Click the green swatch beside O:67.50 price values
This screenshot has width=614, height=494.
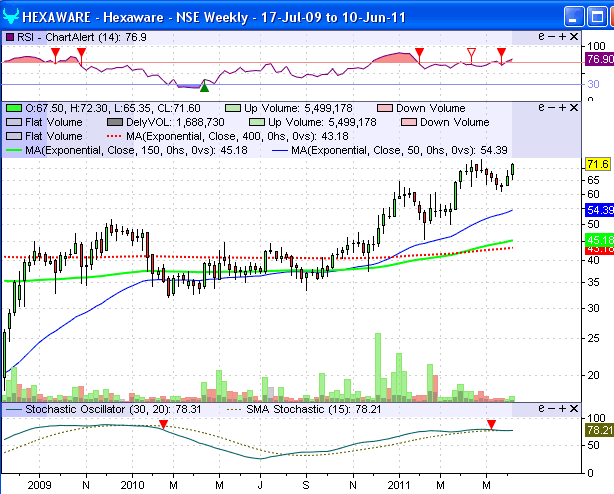click(x=14, y=108)
